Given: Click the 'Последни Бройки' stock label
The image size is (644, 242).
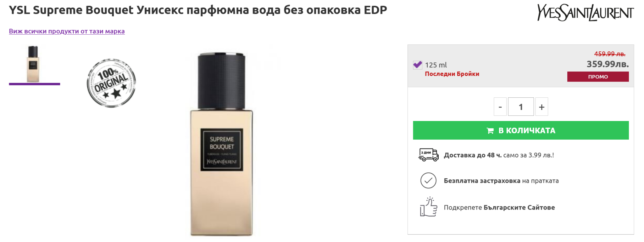Looking at the screenshot, I should coord(452,74).
